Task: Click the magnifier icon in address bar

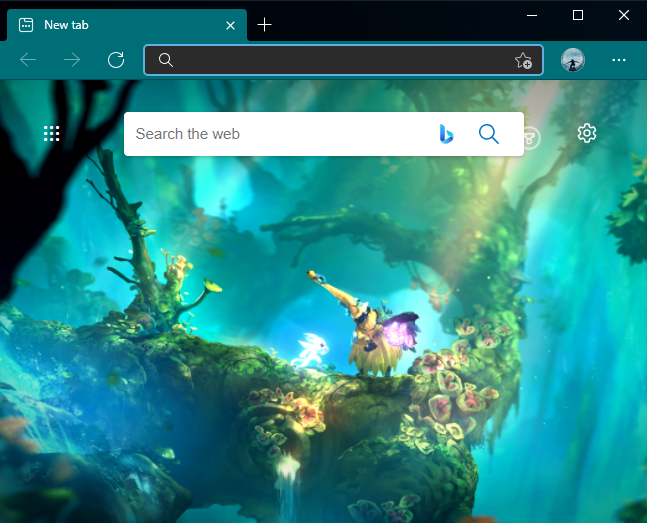Action: click(x=165, y=60)
